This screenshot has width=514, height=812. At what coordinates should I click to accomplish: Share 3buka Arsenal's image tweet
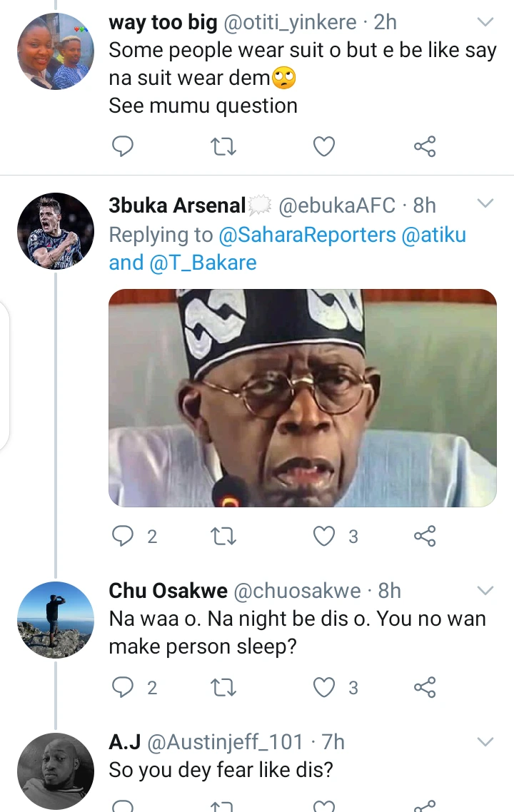[425, 536]
